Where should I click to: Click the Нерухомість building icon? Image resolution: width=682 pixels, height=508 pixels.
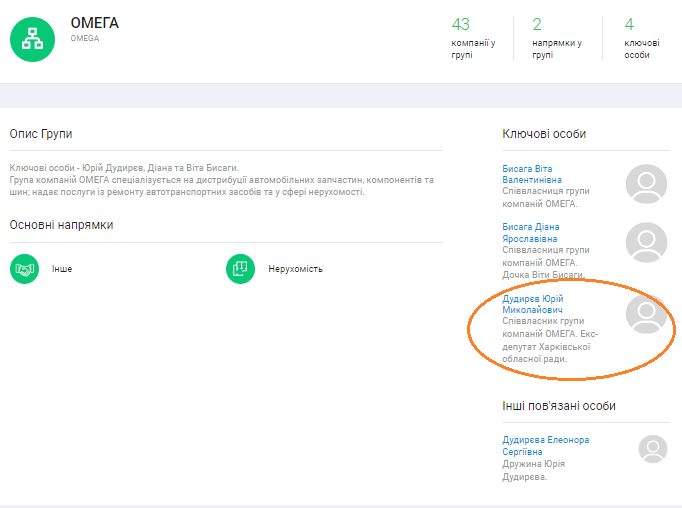tap(241, 269)
